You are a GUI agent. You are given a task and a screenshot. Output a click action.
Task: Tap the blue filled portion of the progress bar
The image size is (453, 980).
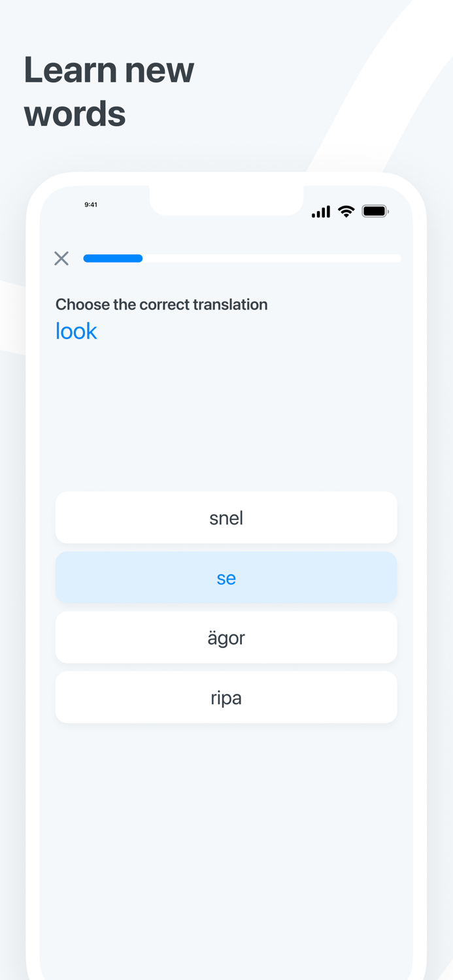pyautogui.click(x=112, y=258)
